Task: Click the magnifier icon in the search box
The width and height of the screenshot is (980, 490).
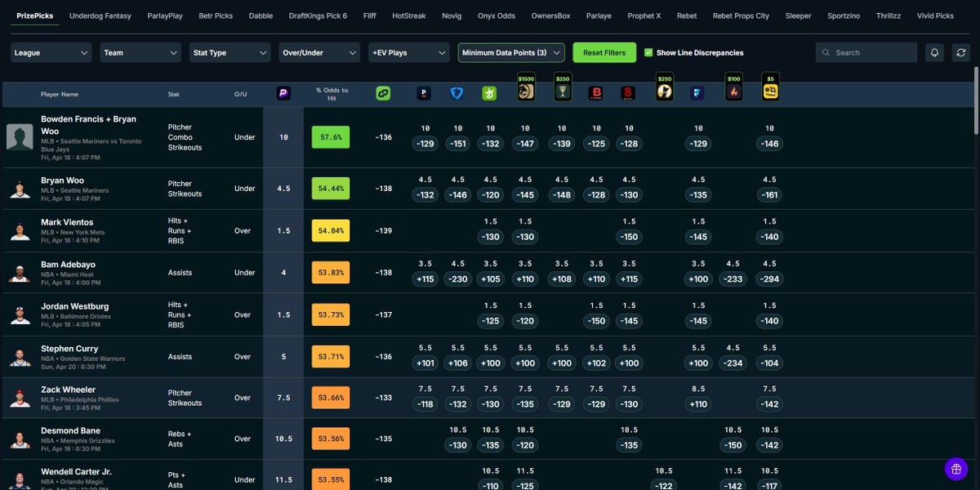Action: pos(826,52)
